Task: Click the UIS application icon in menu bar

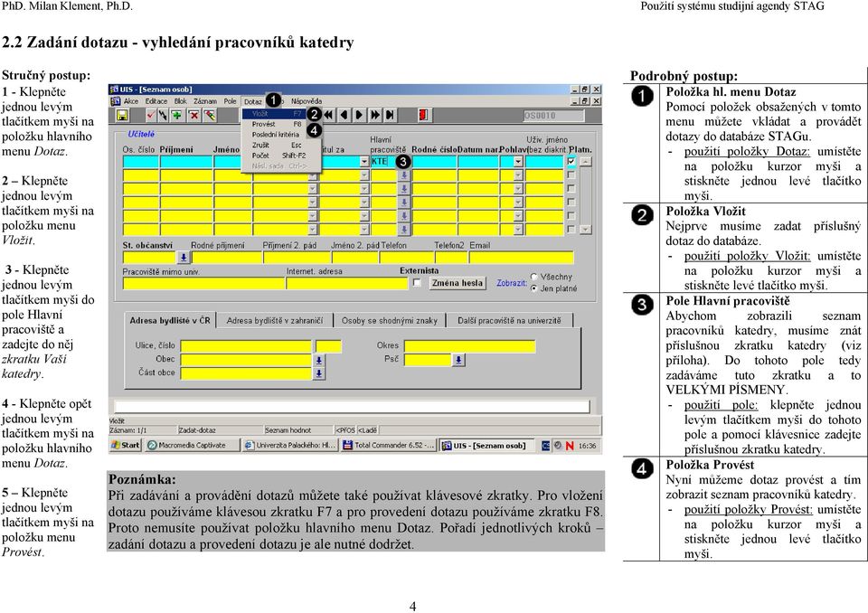Action: click(116, 101)
